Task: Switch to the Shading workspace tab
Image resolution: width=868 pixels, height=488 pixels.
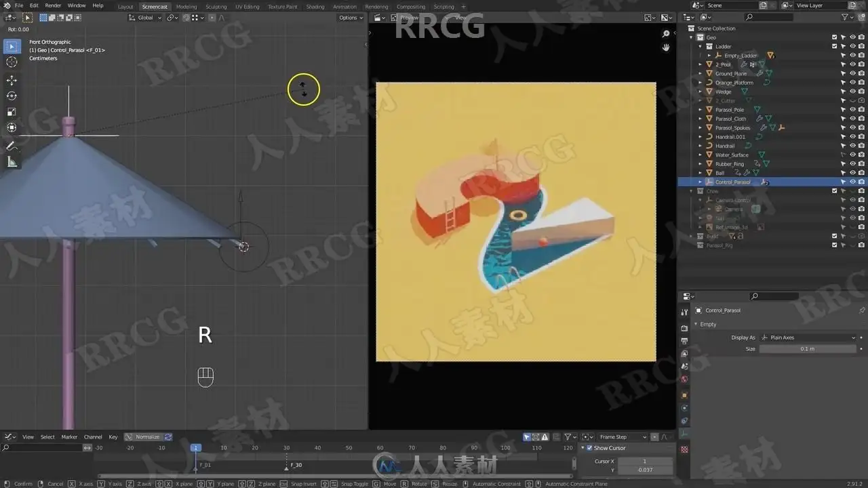Action: pyautogui.click(x=315, y=7)
